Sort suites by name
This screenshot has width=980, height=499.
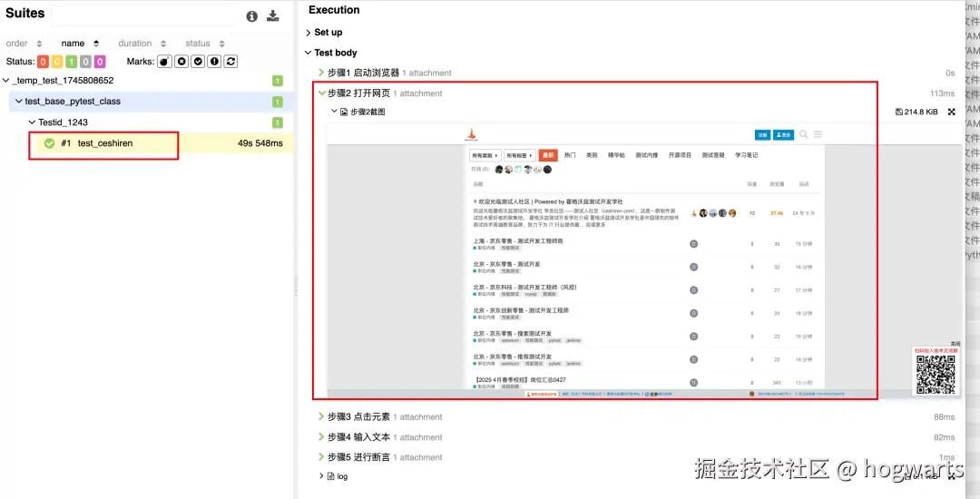(80, 43)
